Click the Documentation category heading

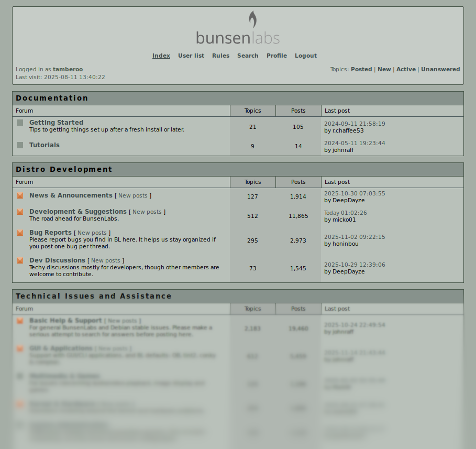[x=52, y=98]
